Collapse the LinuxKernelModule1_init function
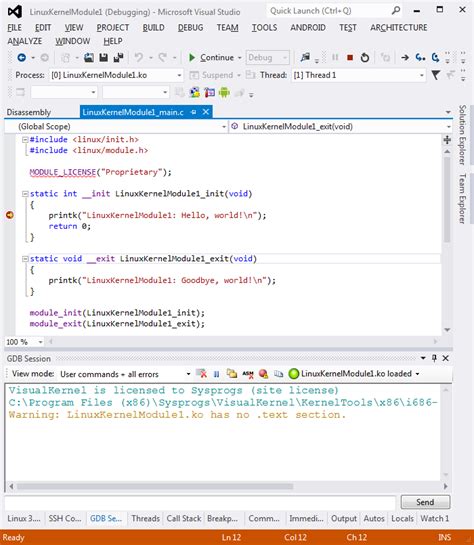This screenshot has width=474, height=545. click(x=25, y=194)
